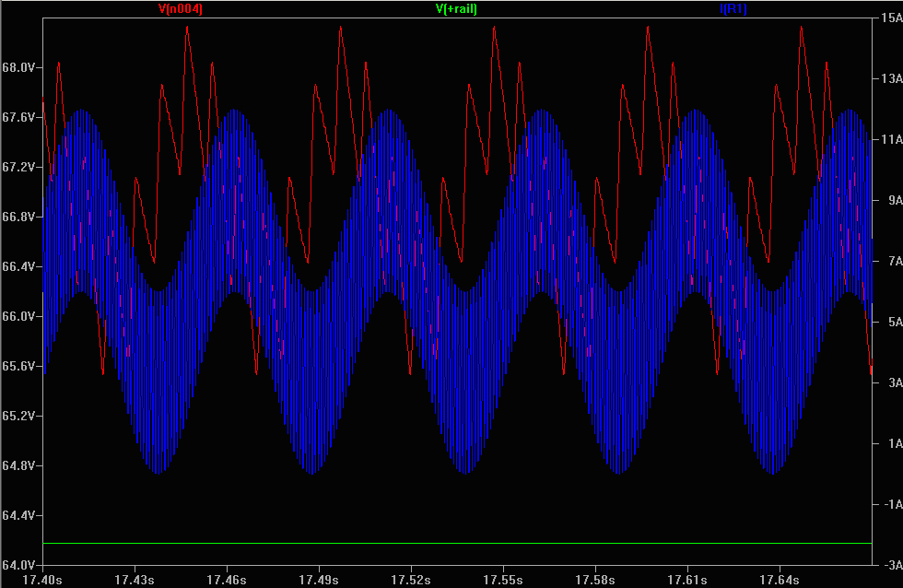This screenshot has height=588, width=903.
Task: Click the 17.61s time axis label
Action: pos(687,580)
